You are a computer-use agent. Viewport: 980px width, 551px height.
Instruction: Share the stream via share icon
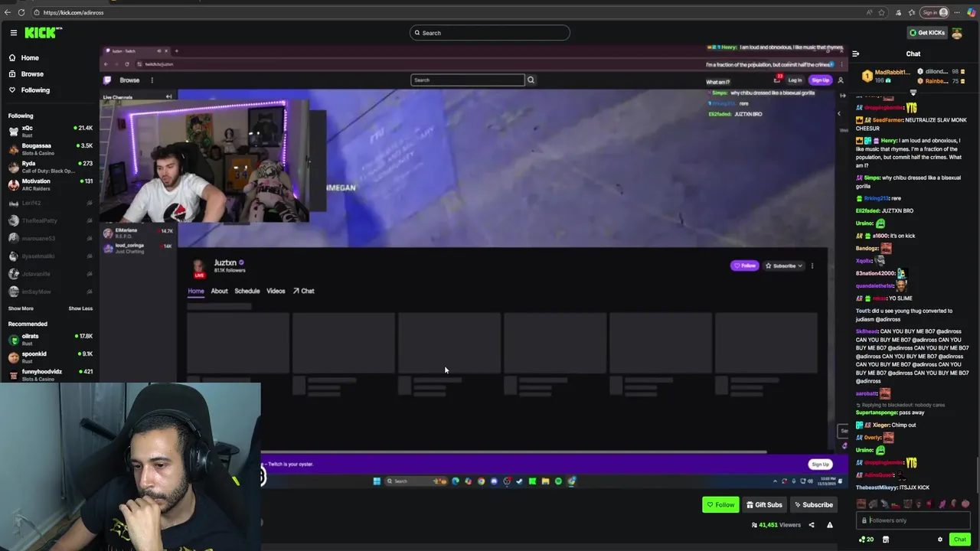[x=812, y=525]
